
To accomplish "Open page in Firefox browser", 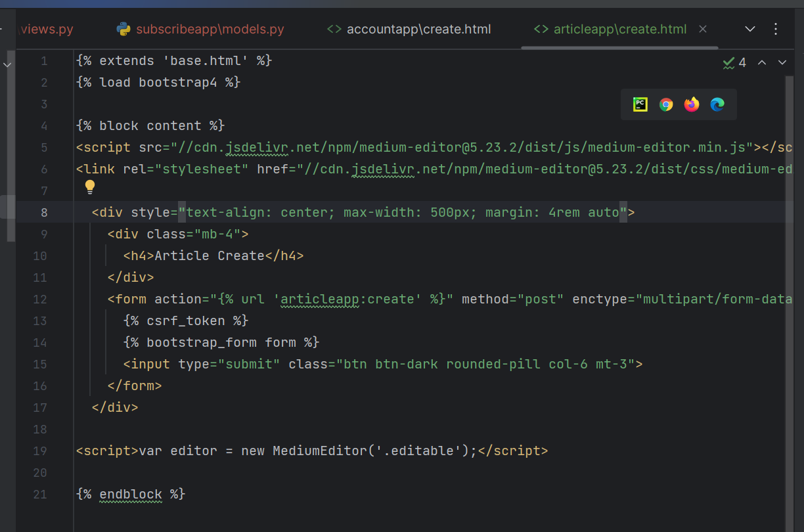I will pos(692,104).
